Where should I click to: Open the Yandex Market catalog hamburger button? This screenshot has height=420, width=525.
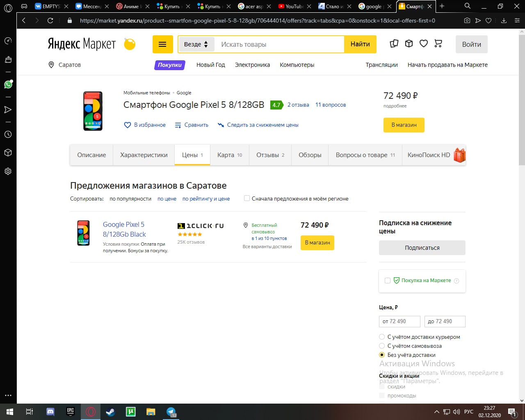click(163, 44)
